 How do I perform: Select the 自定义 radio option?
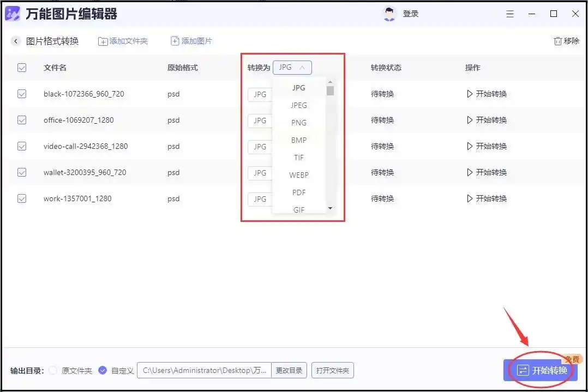click(x=103, y=370)
